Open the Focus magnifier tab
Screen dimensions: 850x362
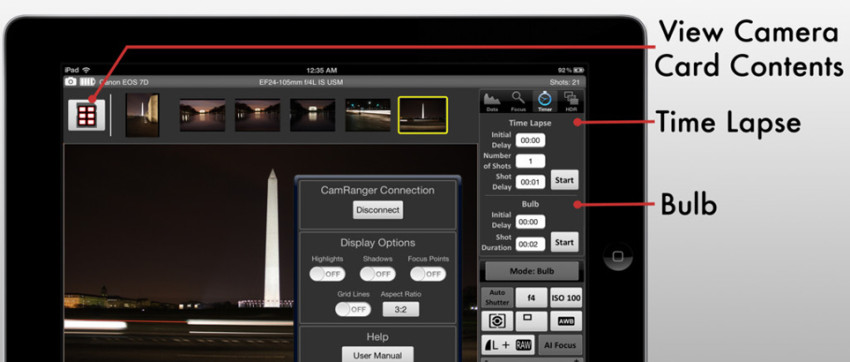click(x=518, y=101)
